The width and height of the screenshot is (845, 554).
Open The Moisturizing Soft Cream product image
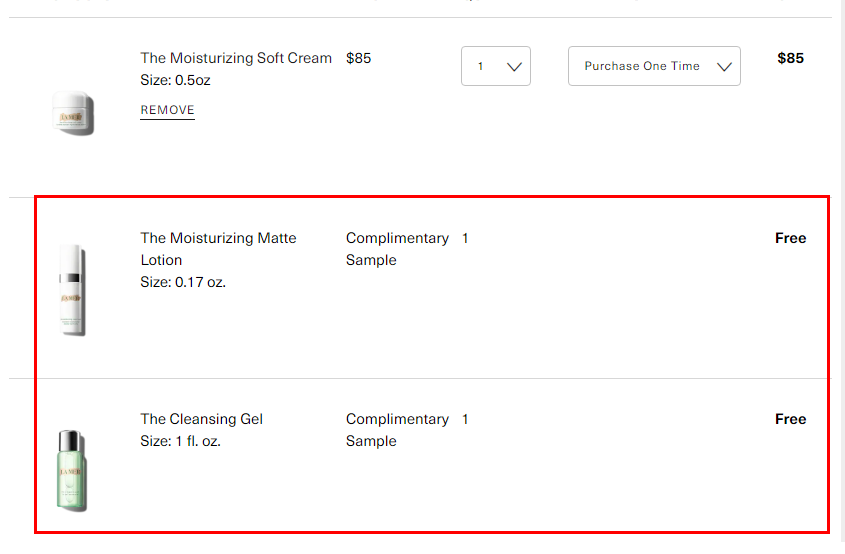pos(73,113)
